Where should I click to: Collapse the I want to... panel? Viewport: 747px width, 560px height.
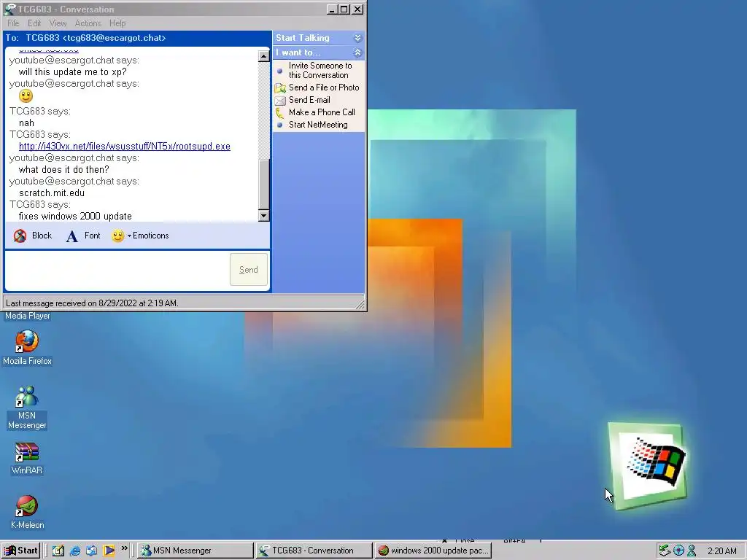[357, 52]
